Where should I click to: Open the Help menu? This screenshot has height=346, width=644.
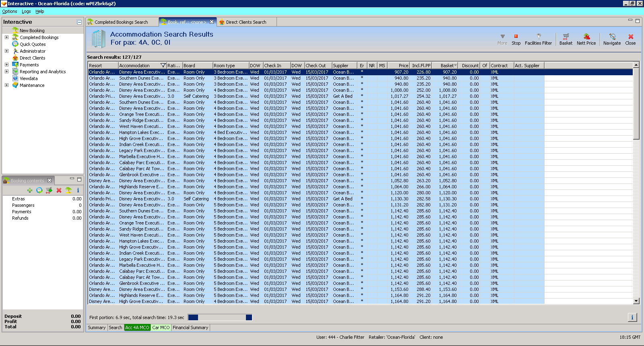(40, 11)
